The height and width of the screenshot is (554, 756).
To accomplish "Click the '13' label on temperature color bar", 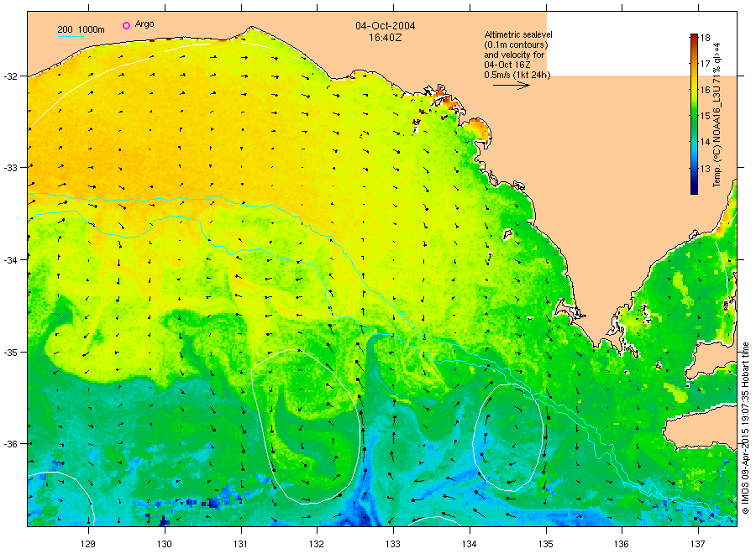I will click(x=706, y=169).
